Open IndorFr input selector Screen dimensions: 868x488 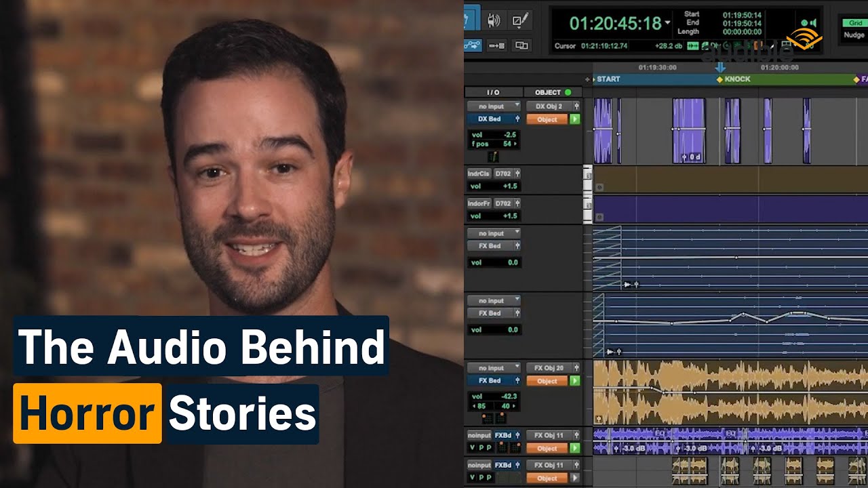point(479,203)
